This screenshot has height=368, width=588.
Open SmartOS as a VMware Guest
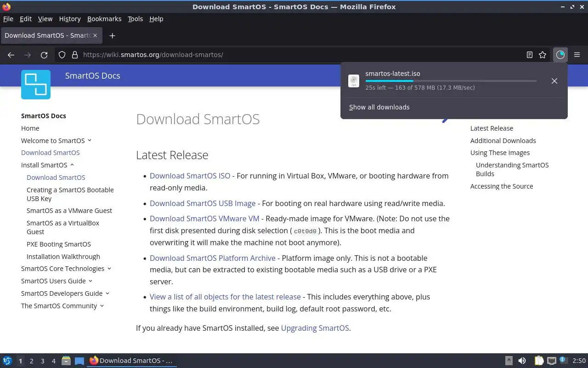click(x=69, y=211)
